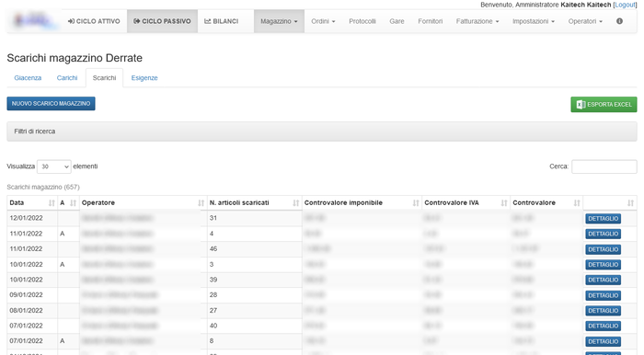Expand the Filtri di ricerca panel
This screenshot has height=355, width=644.
pos(322,132)
